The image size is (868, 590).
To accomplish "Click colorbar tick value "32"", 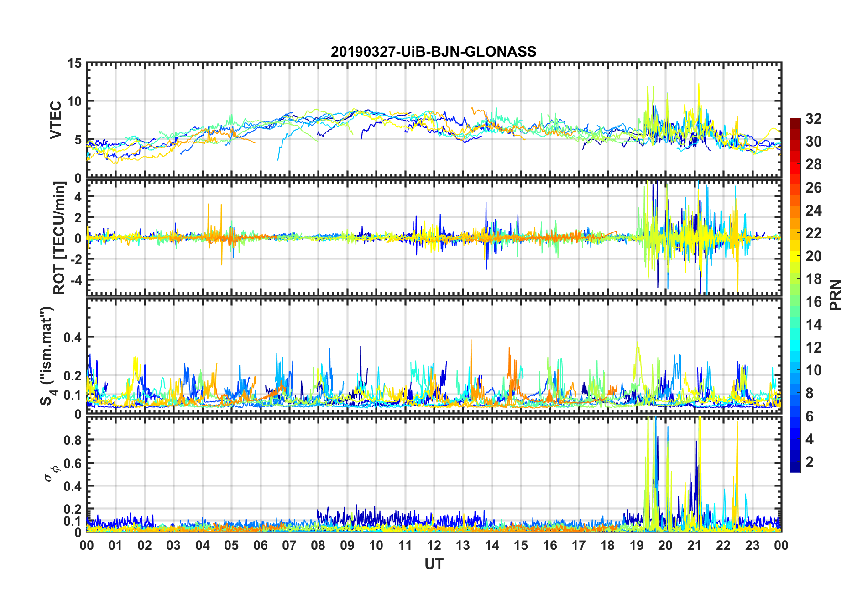I will point(814,119).
